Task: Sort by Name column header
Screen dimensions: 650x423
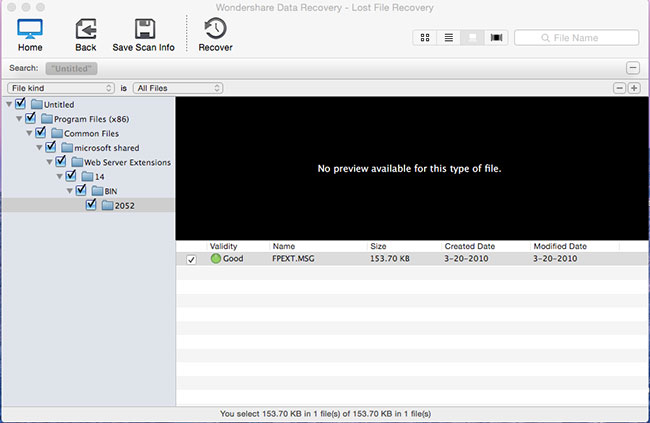Action: [284, 246]
